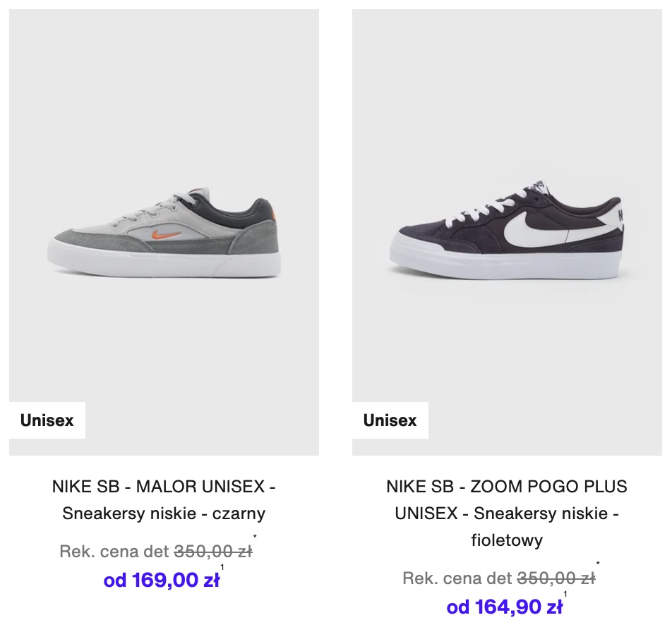The width and height of the screenshot is (672, 632).
Task: Click the crossed-out 350,00 zł under Zoom Pogo Plus
Action: click(x=556, y=578)
